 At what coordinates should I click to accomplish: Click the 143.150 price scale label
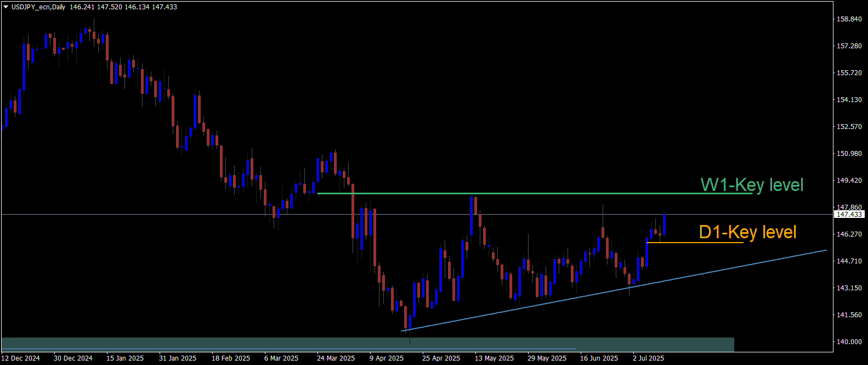849,288
